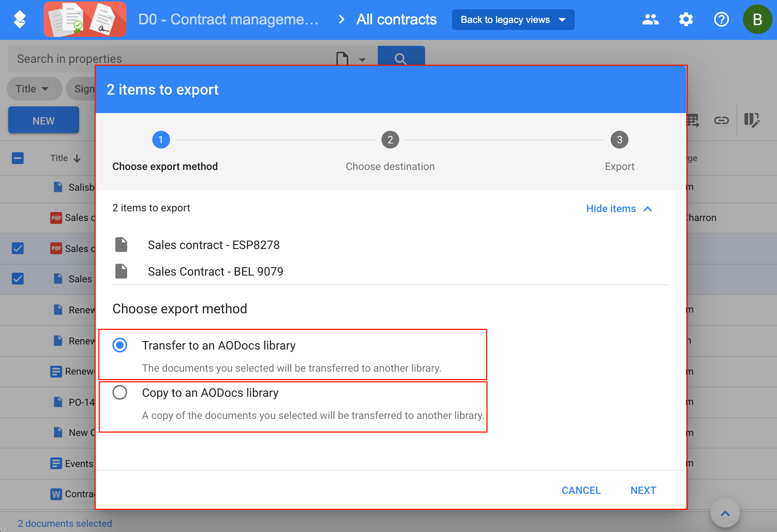Click the Sales Contract - BEL 9079 item

click(x=216, y=272)
